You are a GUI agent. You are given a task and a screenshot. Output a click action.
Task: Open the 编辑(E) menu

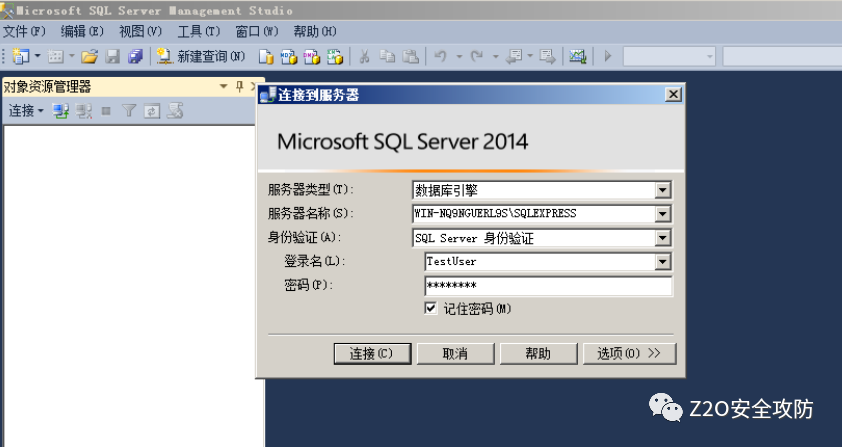click(82, 32)
